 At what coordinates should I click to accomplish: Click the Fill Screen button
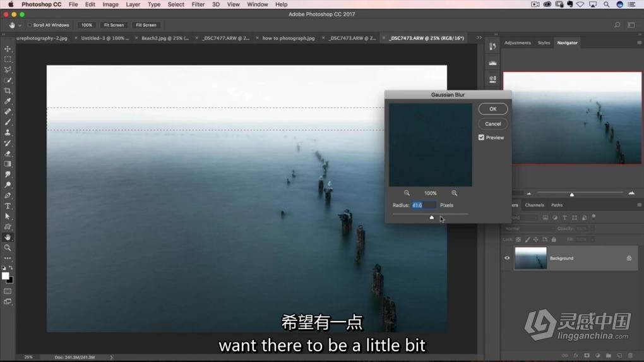[146, 25]
